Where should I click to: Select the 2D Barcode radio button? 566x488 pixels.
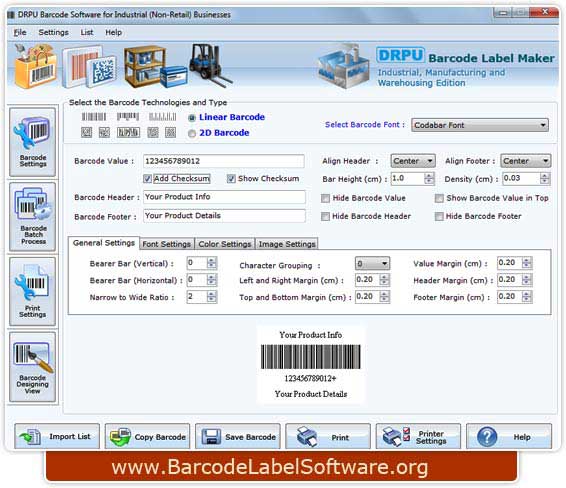pyautogui.click(x=192, y=134)
